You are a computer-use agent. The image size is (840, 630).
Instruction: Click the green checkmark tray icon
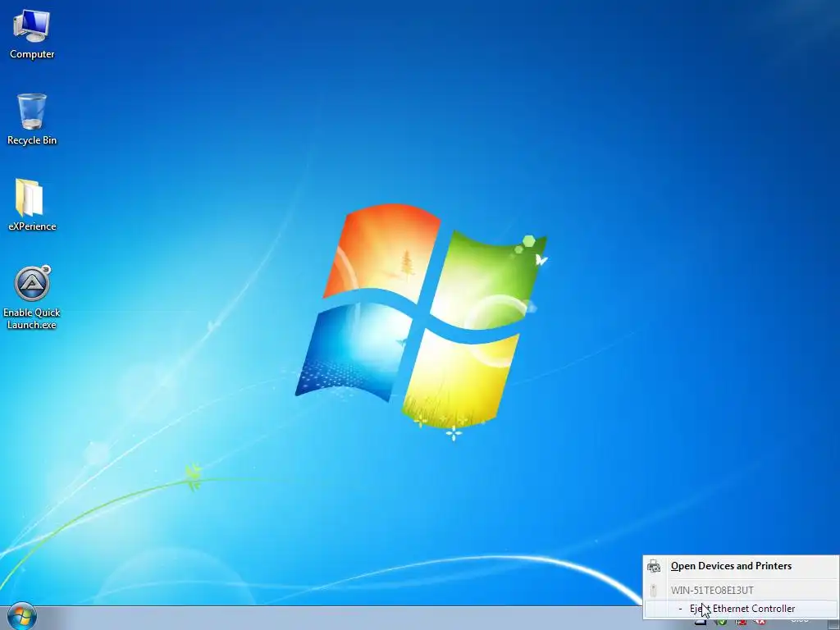click(x=722, y=623)
